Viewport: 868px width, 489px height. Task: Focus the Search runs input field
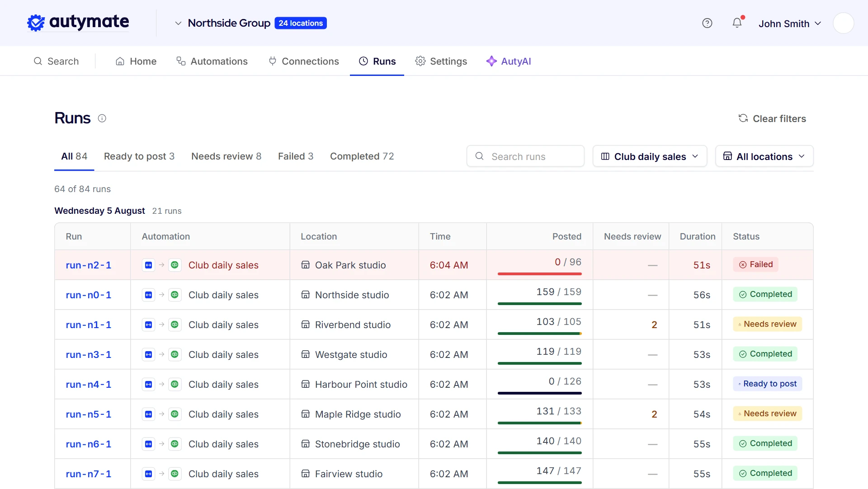tap(525, 156)
